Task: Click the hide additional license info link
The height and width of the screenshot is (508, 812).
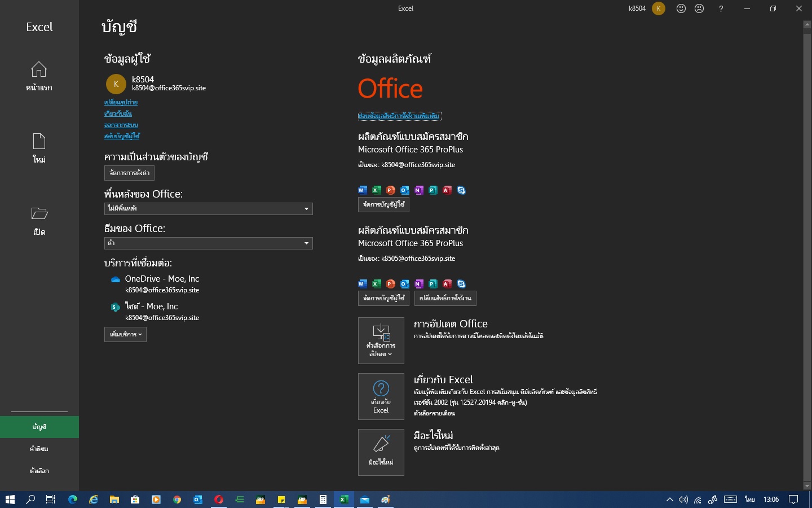Action: 399,116
